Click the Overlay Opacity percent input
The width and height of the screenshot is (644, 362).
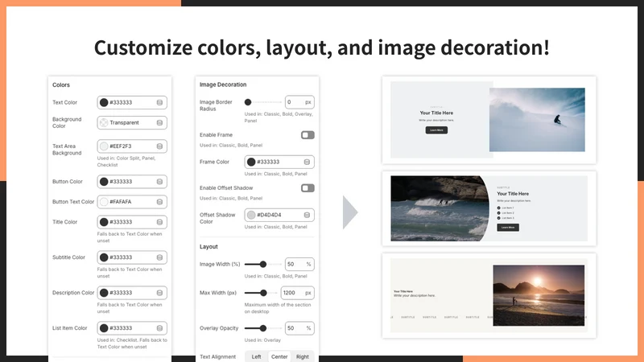click(x=299, y=328)
